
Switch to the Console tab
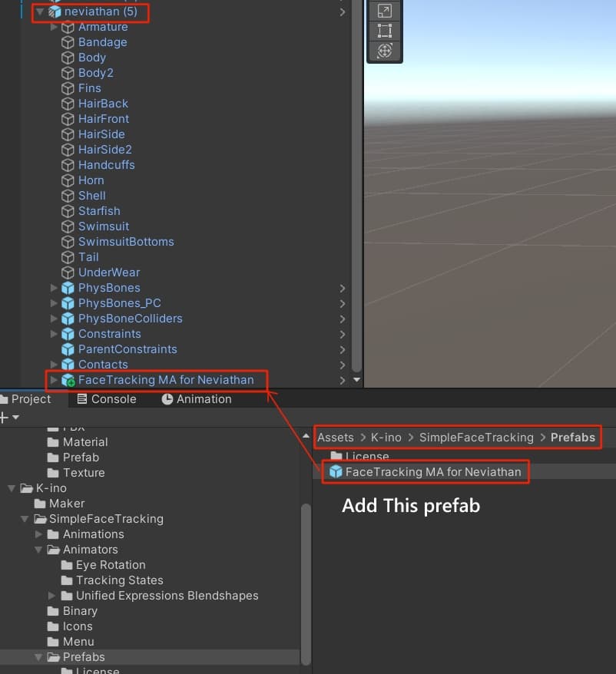107,399
